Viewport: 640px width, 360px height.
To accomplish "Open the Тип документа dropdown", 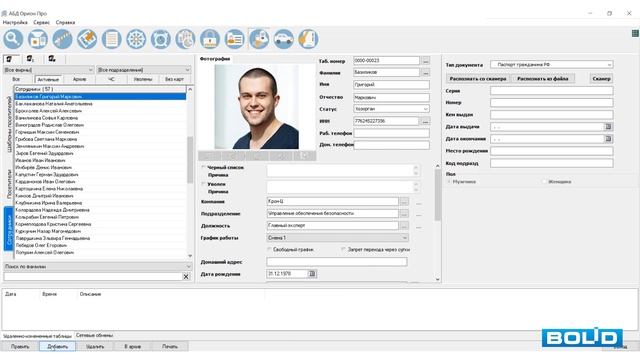I will tap(551, 65).
